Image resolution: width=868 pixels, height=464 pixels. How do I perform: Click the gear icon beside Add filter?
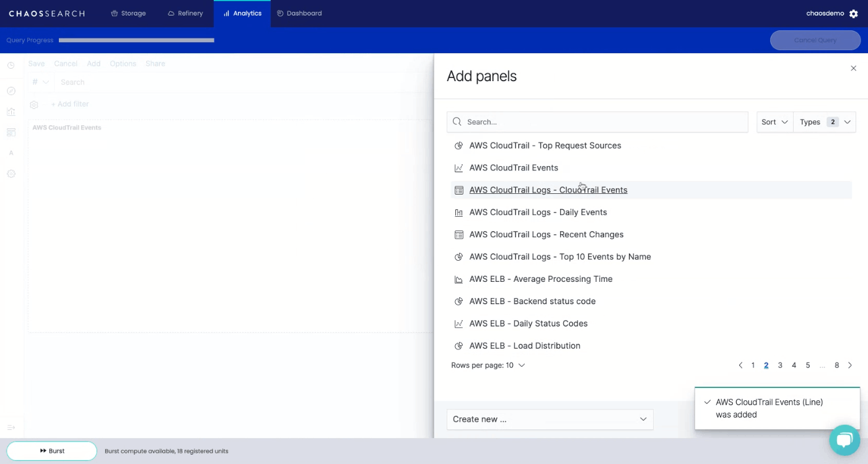point(34,104)
